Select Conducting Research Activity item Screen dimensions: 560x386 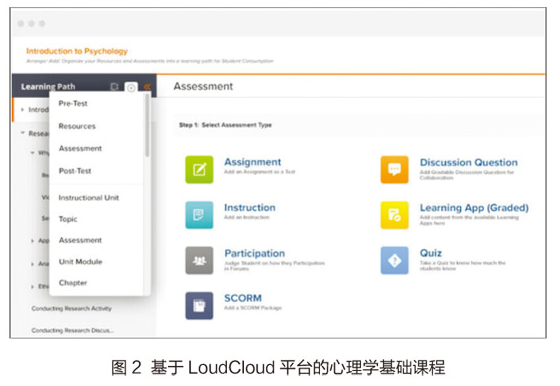point(71,308)
